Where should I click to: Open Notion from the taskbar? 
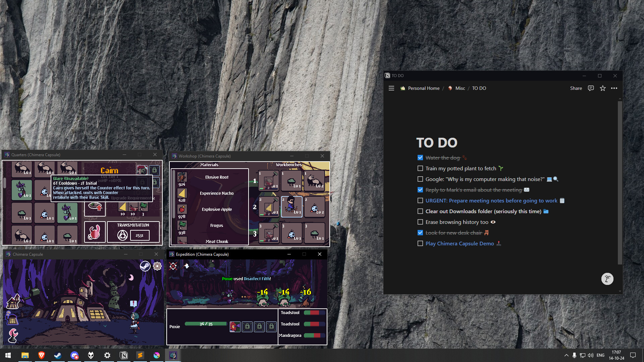(124, 355)
